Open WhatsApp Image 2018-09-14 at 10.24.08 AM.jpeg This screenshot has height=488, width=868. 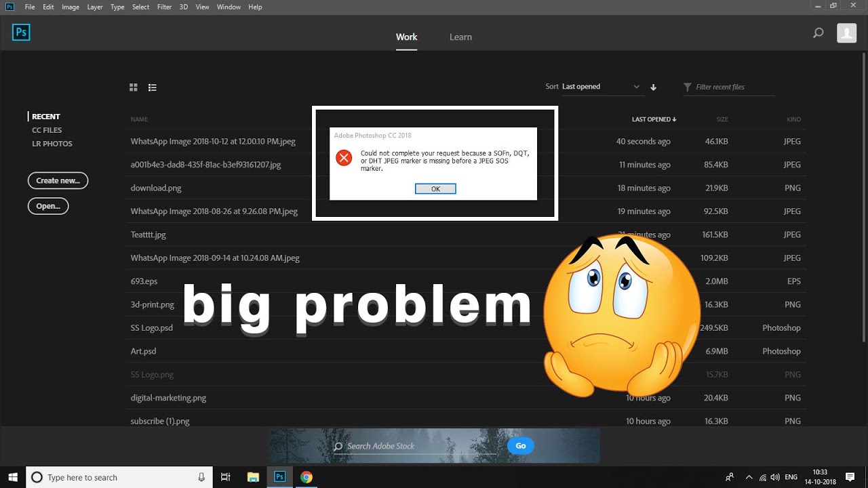[x=215, y=258]
